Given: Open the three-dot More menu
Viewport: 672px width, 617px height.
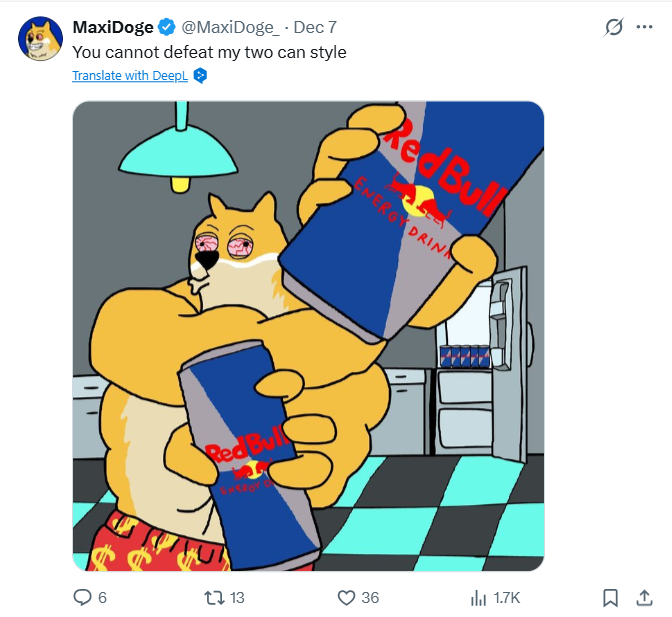Looking at the screenshot, I should pyautogui.click(x=644, y=28).
